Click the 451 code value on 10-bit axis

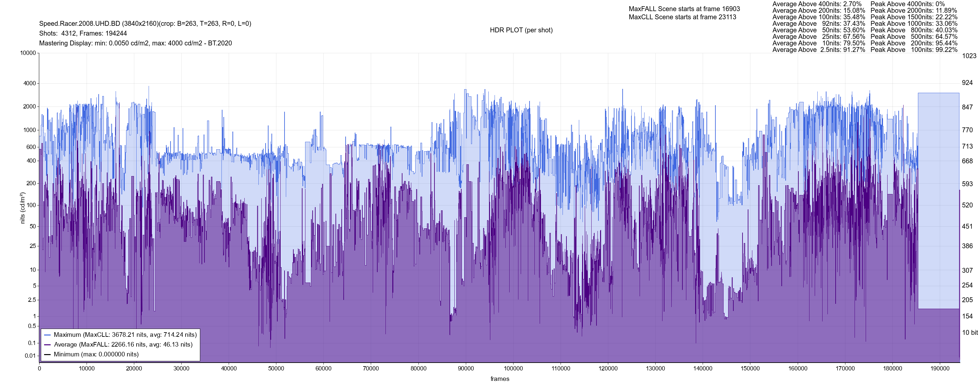tap(967, 226)
